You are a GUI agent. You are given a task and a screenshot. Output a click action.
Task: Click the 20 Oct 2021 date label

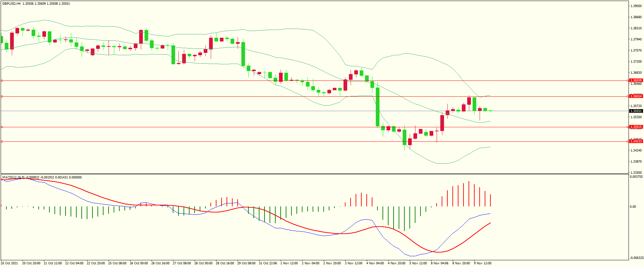[x=9, y=263]
